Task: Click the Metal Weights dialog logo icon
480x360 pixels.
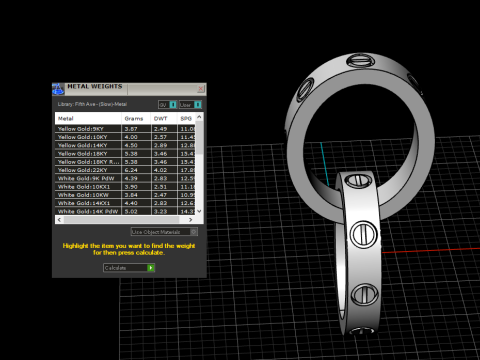Action: [58, 89]
